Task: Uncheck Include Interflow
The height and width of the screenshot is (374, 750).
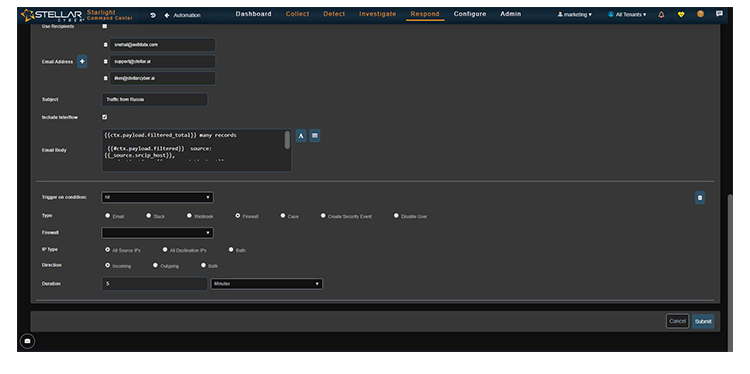Action: point(105,117)
